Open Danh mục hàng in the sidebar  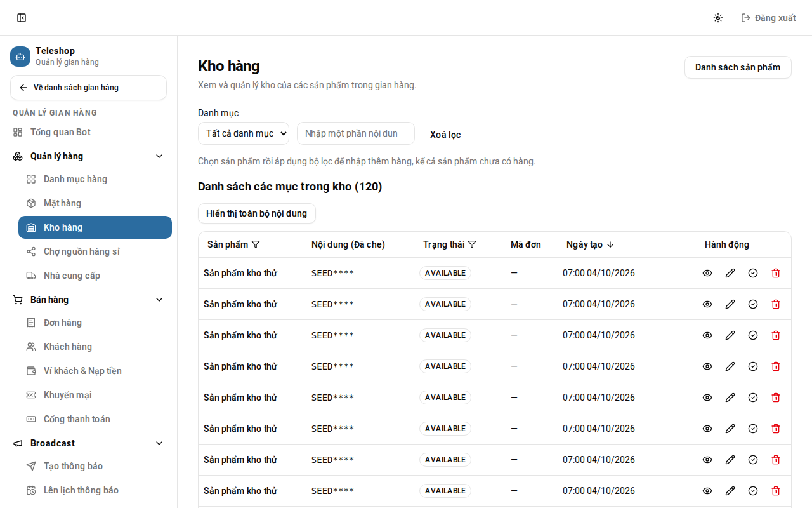95,179
